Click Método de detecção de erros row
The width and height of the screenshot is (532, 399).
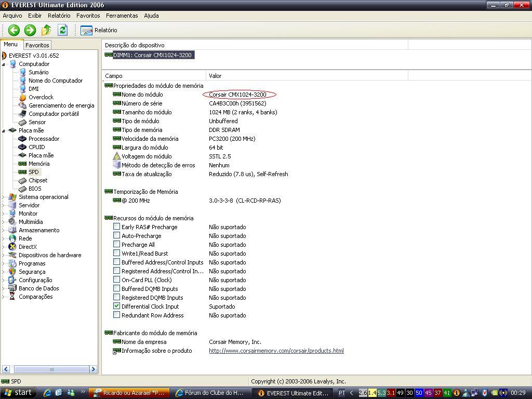(158, 165)
